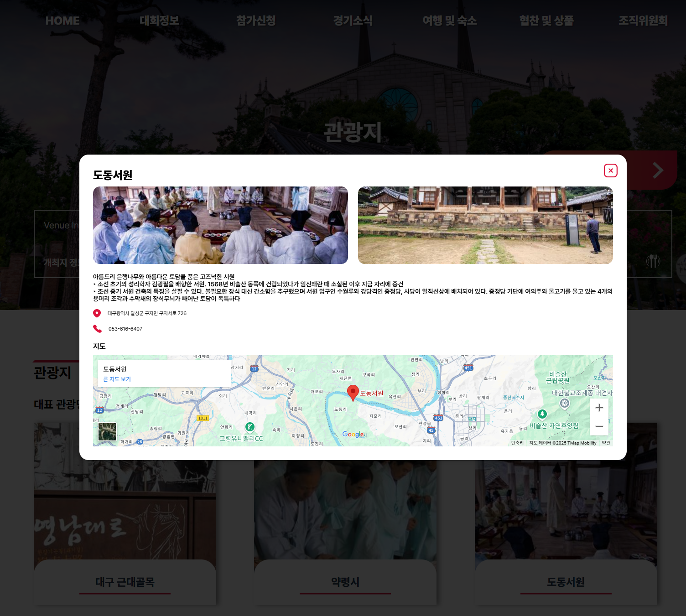This screenshot has width=686, height=616.
Task: Click the red phone icon
Action: (x=97, y=329)
